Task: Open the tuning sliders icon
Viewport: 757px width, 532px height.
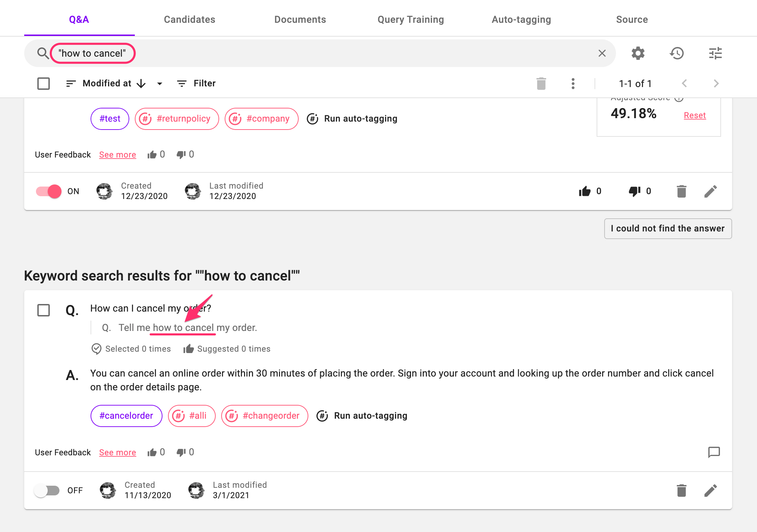Action: (715, 53)
